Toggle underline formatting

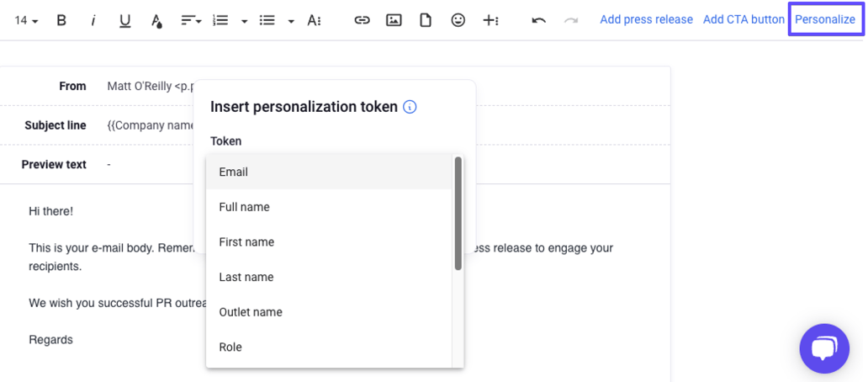tap(125, 21)
